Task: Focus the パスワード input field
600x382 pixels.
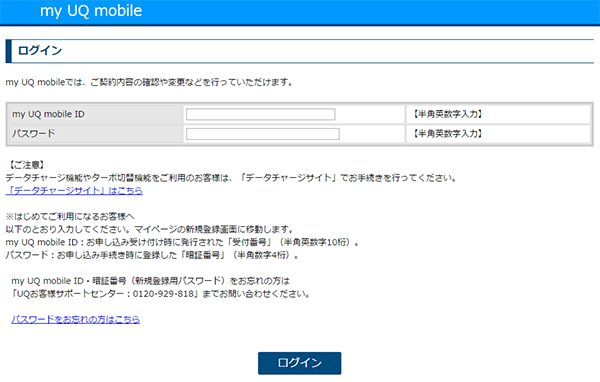Action: click(262, 134)
